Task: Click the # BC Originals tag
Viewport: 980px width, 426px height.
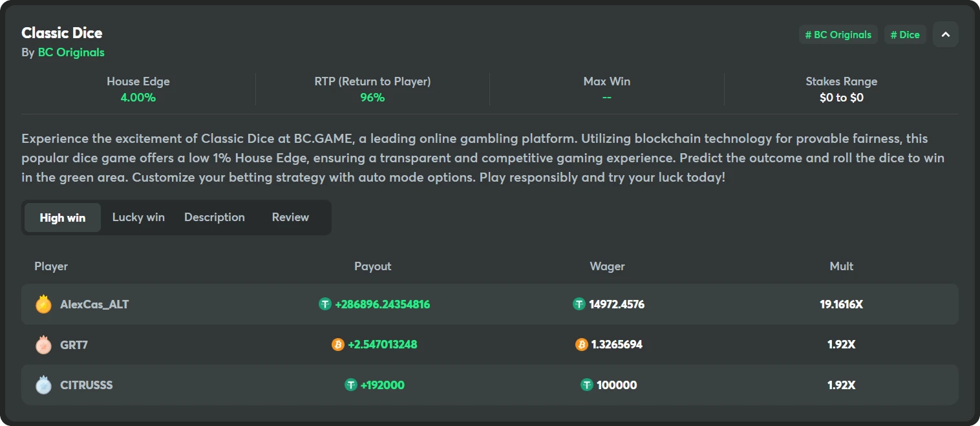Action: pos(838,35)
